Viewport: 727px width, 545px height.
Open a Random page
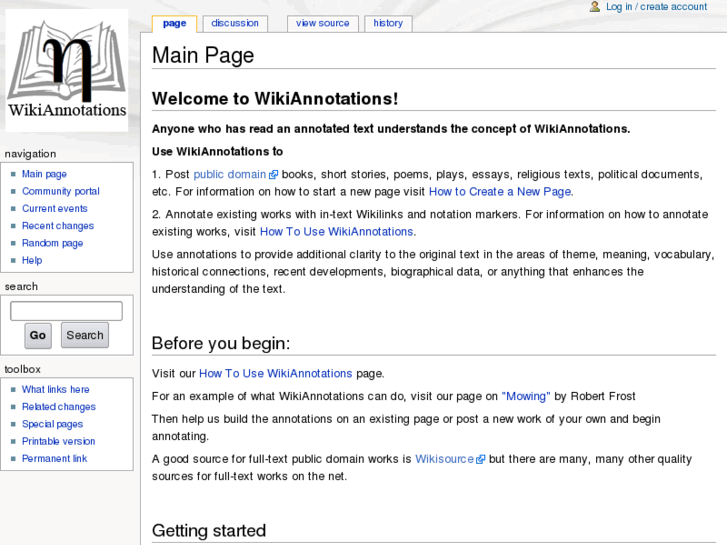click(x=52, y=243)
